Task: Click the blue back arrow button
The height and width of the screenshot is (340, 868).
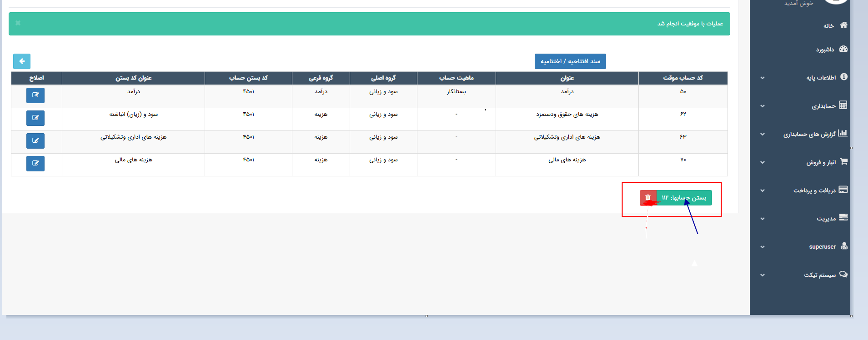Action: (x=22, y=61)
